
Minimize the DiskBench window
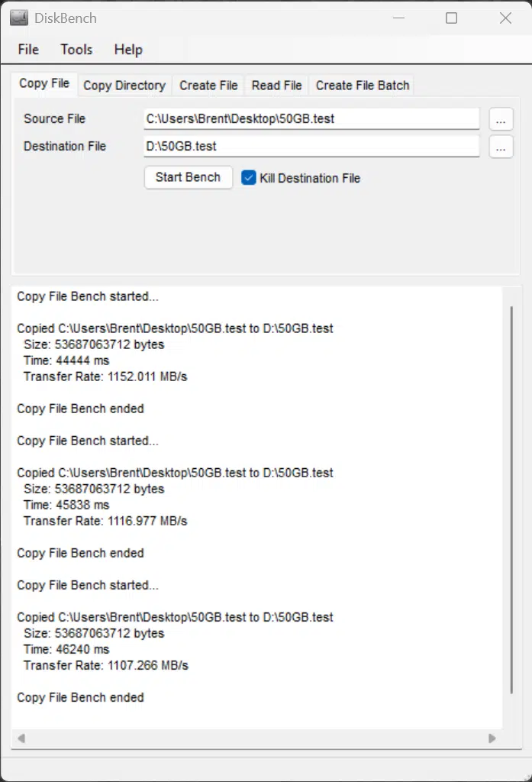(399, 18)
